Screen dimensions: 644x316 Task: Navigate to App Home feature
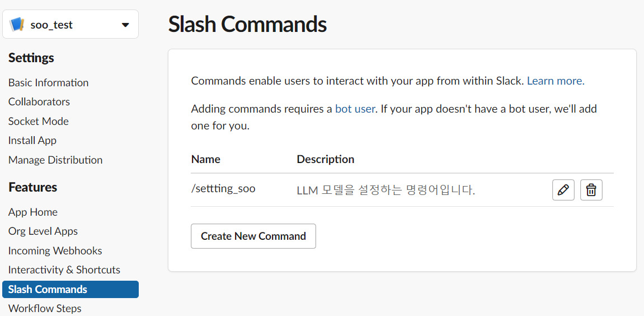pos(33,212)
